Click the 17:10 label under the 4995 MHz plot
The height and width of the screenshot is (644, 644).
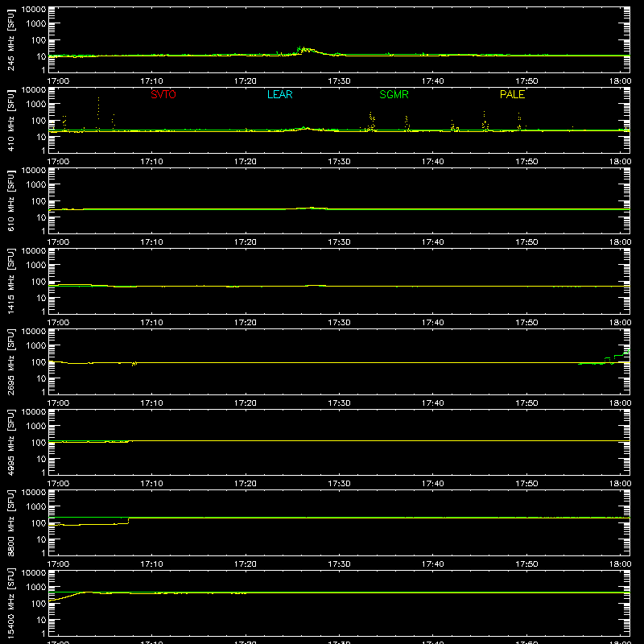pos(151,484)
